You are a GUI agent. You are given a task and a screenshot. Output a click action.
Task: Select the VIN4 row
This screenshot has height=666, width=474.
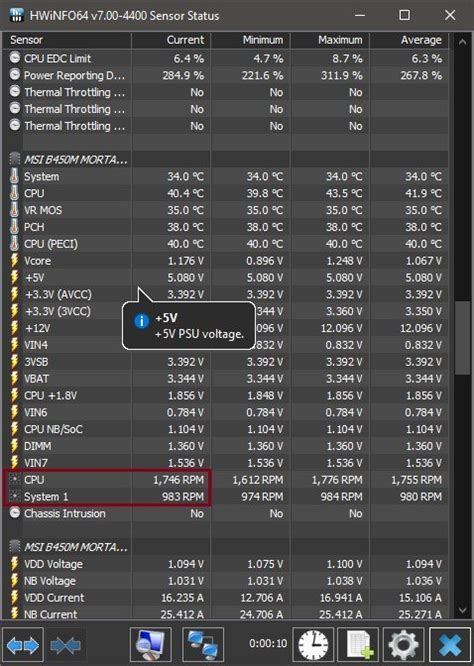pos(226,345)
